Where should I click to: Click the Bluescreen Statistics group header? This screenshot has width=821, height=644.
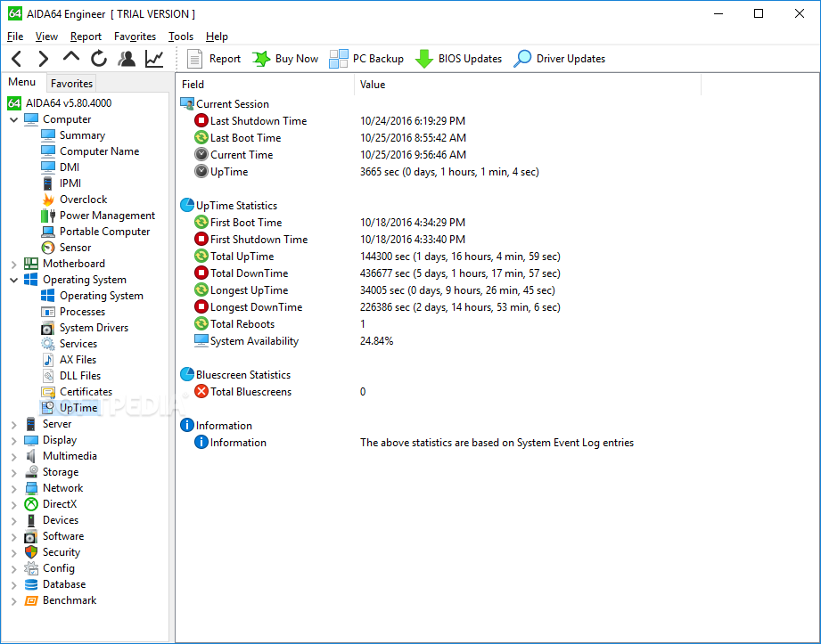tap(235, 375)
